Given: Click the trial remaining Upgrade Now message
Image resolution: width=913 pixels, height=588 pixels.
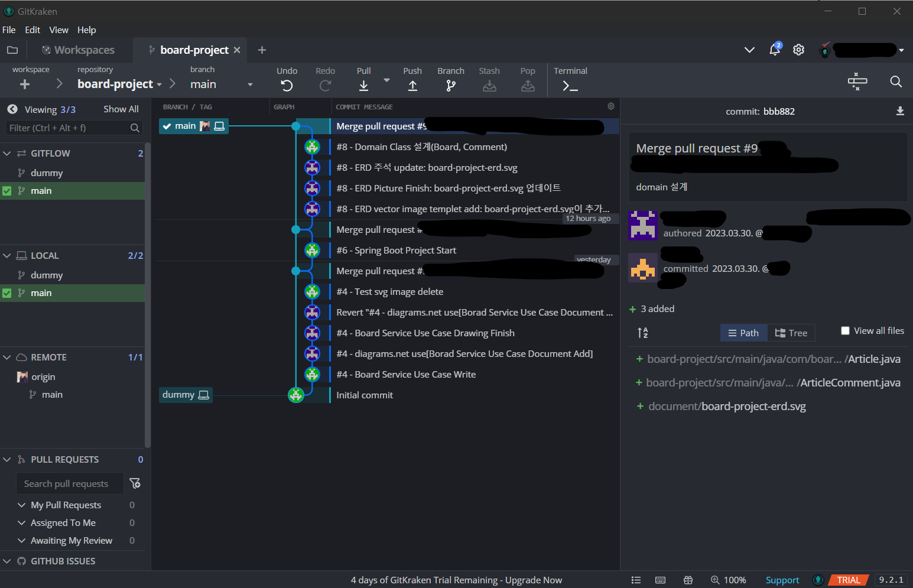Looking at the screenshot, I should (x=456, y=580).
